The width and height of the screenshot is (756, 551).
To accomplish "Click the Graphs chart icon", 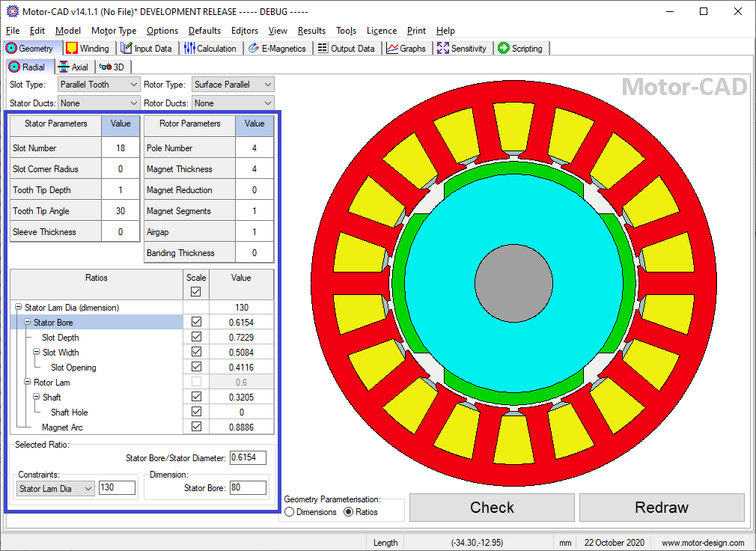I will [392, 48].
